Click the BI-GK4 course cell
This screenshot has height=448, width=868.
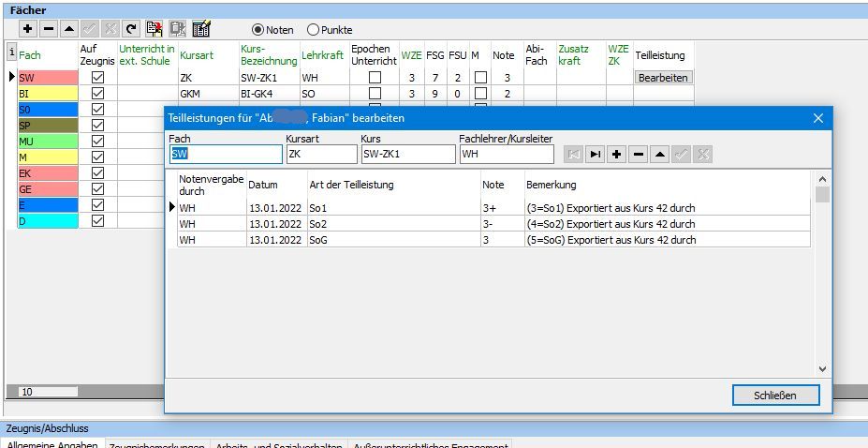tap(270, 94)
